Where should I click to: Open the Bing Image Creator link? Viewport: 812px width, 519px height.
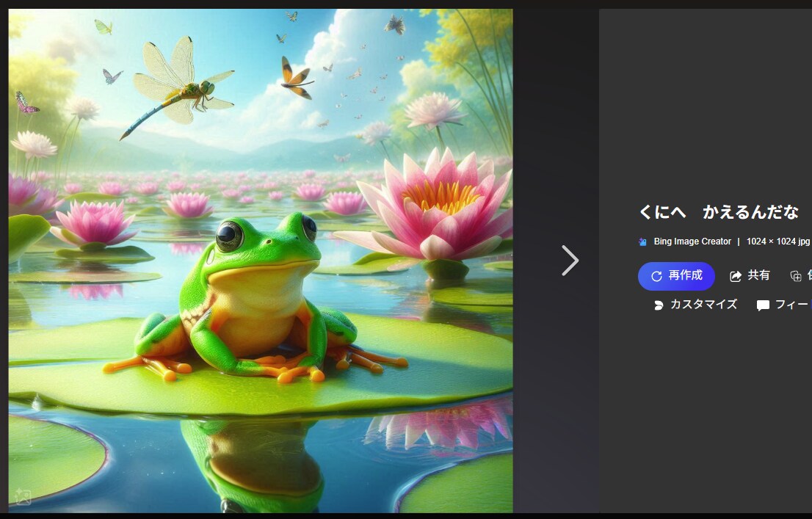point(692,242)
